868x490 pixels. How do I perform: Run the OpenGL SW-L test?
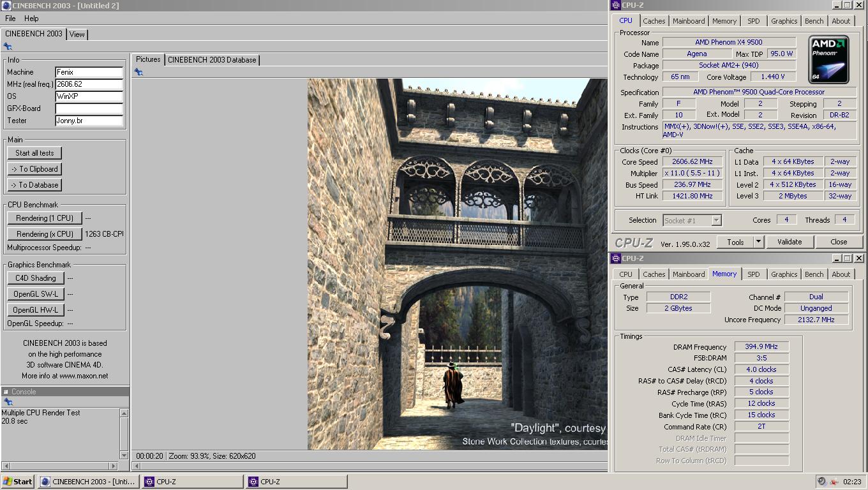click(36, 294)
